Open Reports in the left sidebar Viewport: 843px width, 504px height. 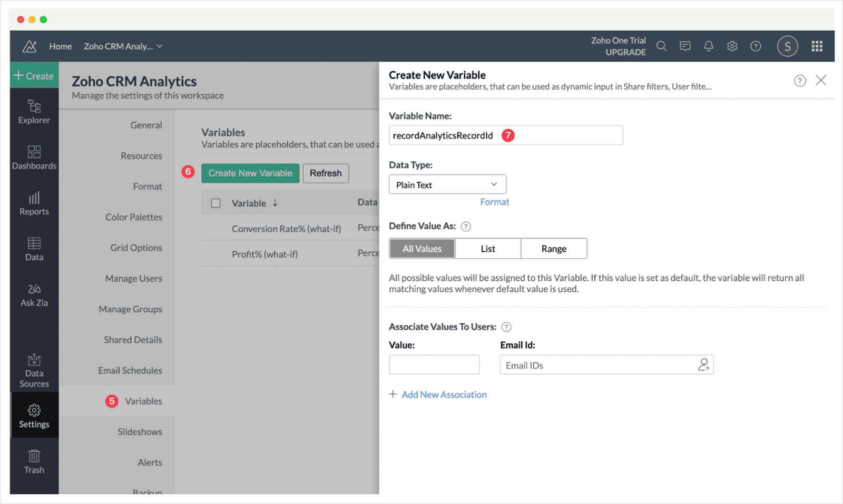pyautogui.click(x=34, y=203)
